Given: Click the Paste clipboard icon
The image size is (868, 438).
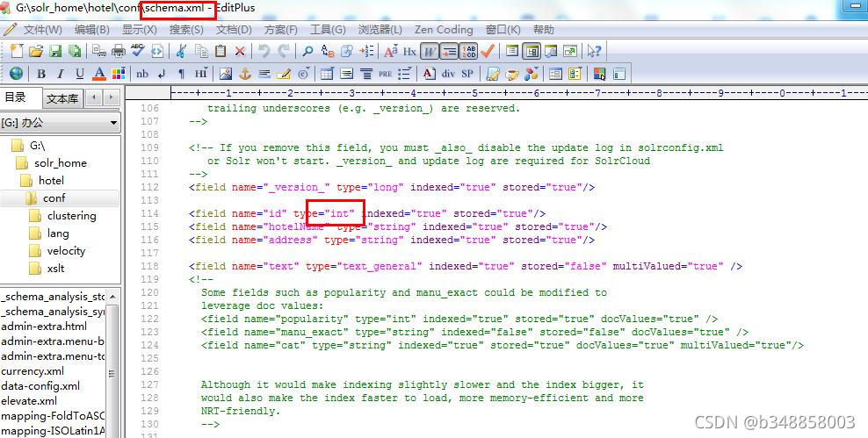Looking at the screenshot, I should point(221,51).
